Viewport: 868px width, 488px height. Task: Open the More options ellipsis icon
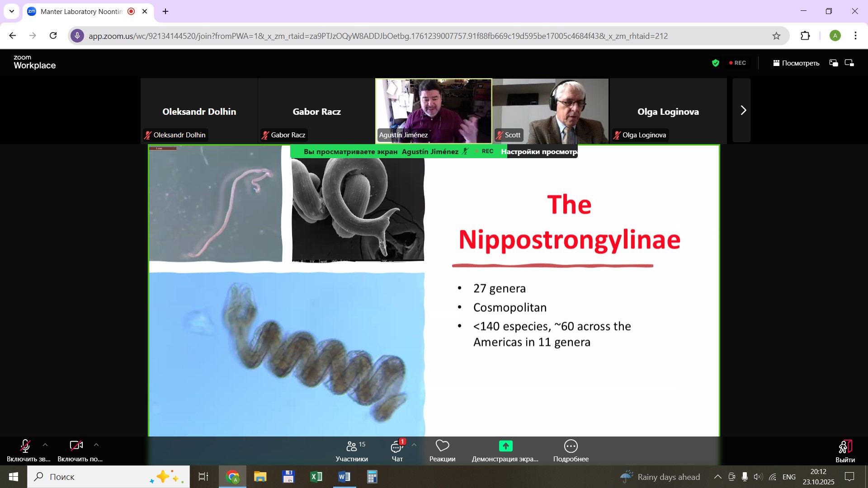(x=571, y=446)
